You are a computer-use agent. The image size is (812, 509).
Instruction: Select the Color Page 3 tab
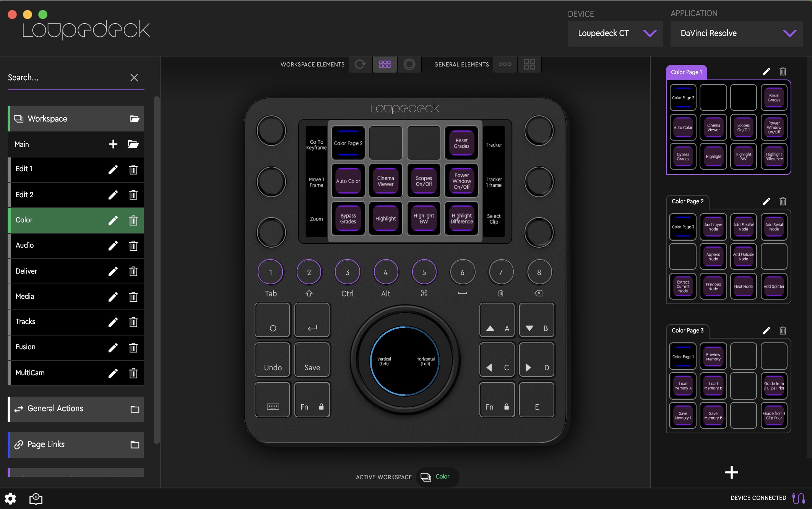pyautogui.click(x=687, y=331)
